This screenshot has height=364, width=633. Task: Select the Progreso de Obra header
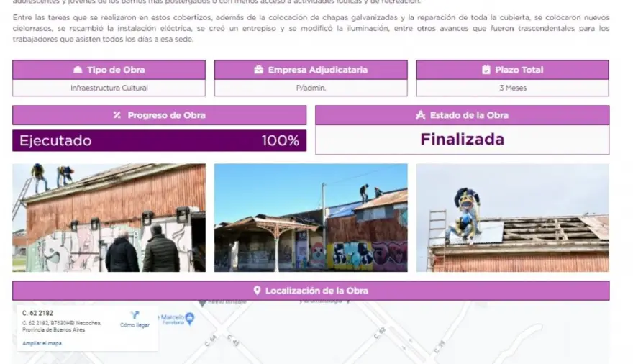[x=160, y=115]
